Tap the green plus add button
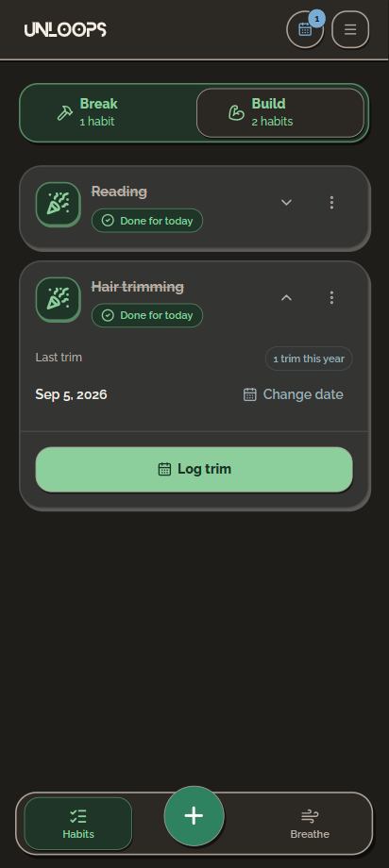Image resolution: width=389 pixels, height=868 pixels. [x=194, y=816]
